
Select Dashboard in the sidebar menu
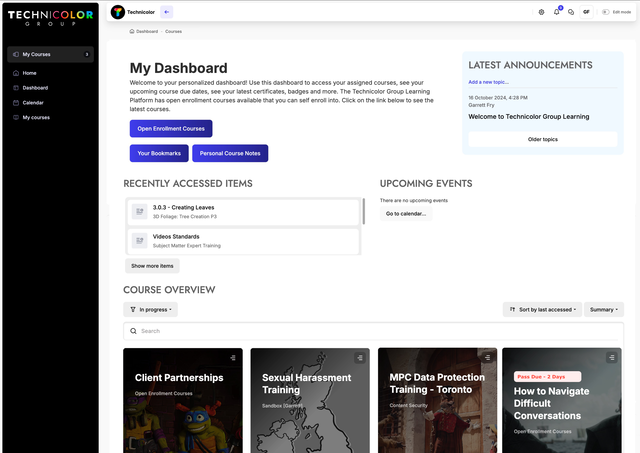point(35,88)
